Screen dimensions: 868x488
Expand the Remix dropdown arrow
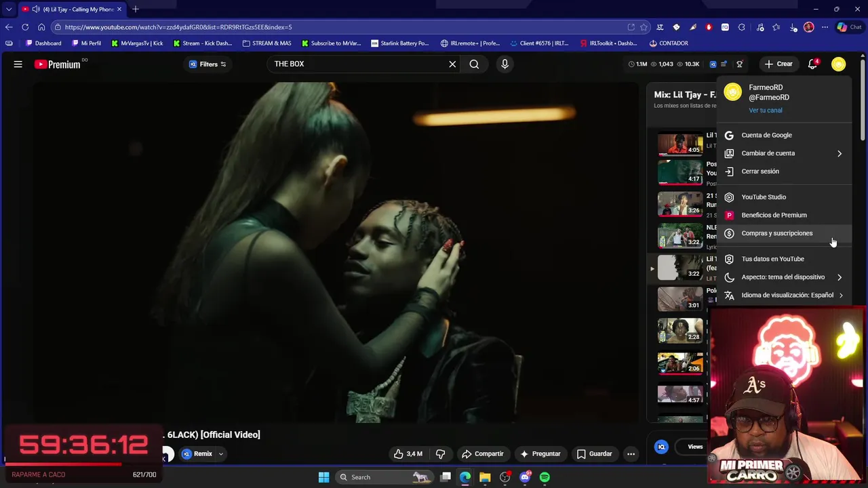pyautogui.click(x=220, y=454)
